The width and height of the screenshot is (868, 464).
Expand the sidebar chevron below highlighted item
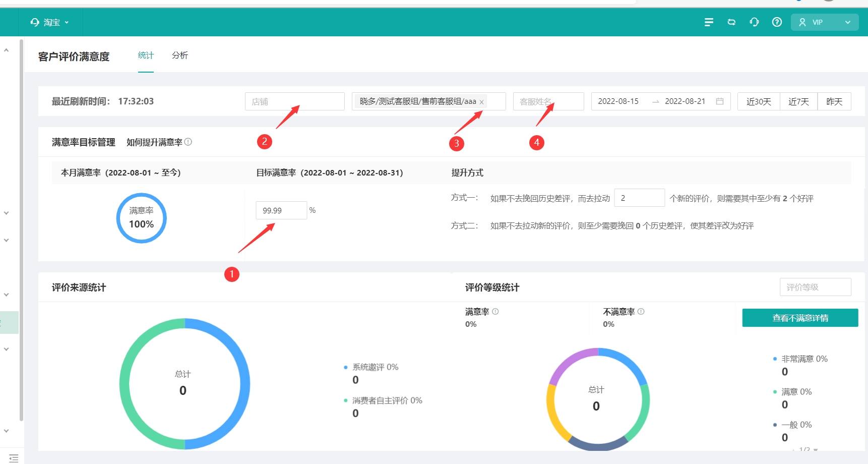pos(6,349)
